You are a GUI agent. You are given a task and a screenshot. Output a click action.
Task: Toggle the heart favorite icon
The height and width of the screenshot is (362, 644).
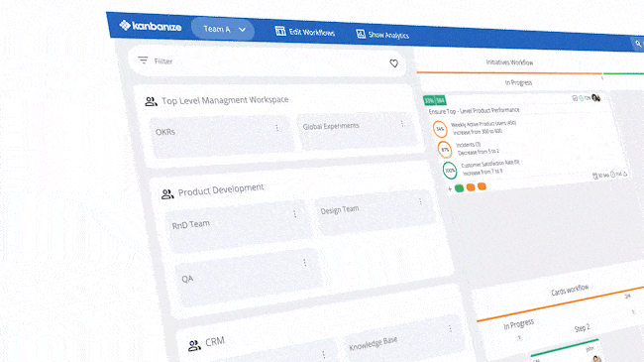[393, 63]
